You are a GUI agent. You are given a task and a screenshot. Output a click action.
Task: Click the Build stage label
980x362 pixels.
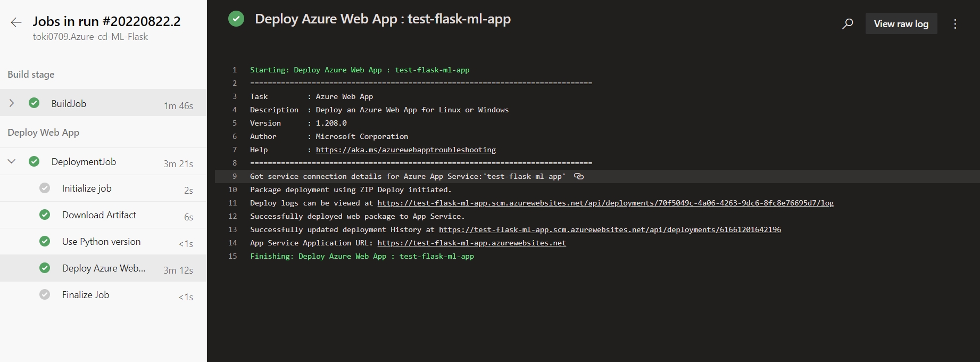click(31, 75)
